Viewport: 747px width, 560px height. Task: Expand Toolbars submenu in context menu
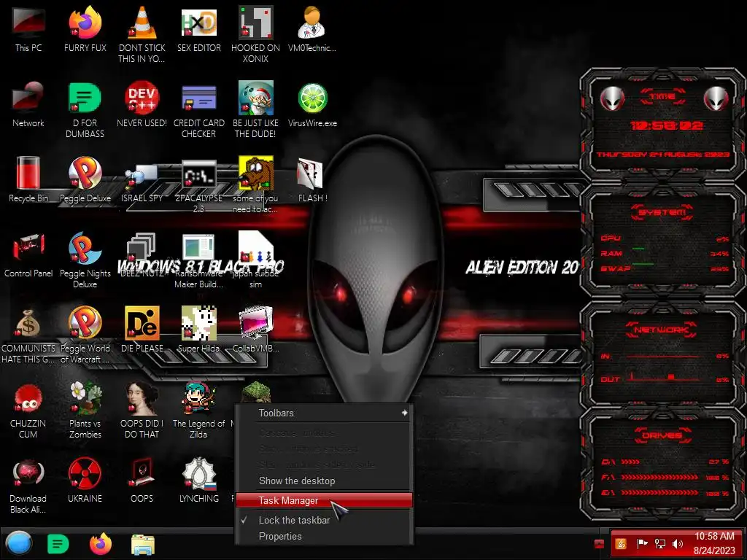[x=324, y=413]
